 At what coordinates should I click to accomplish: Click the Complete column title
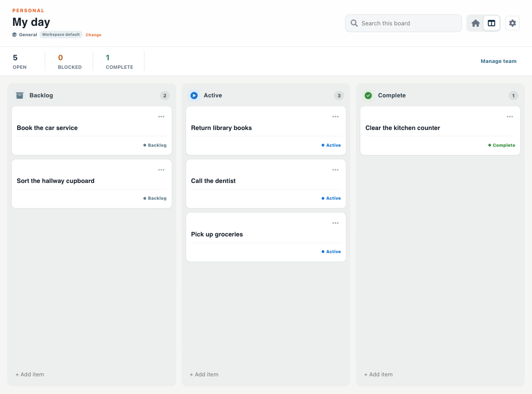click(392, 96)
